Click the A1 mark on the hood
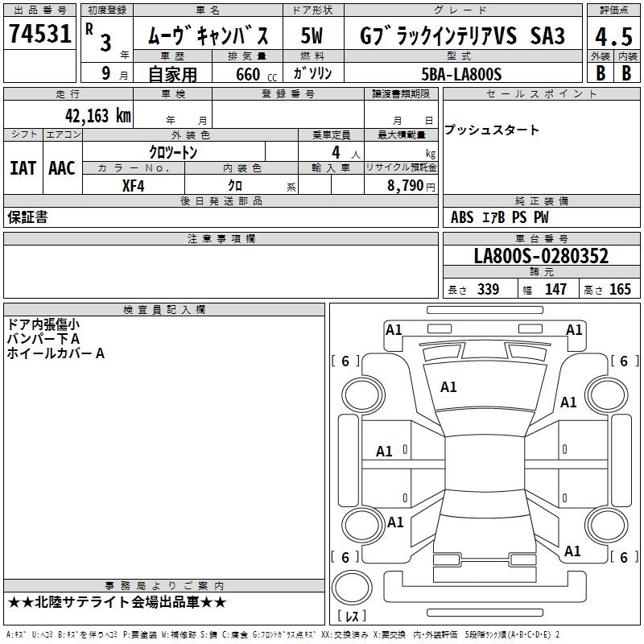Screen dimensions: 644x644 pos(448,387)
